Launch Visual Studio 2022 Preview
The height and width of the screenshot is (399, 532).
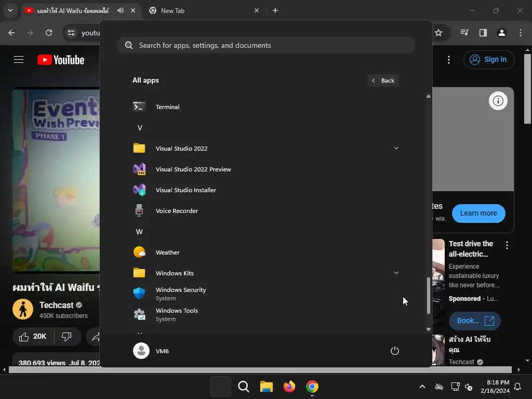pyautogui.click(x=265, y=169)
